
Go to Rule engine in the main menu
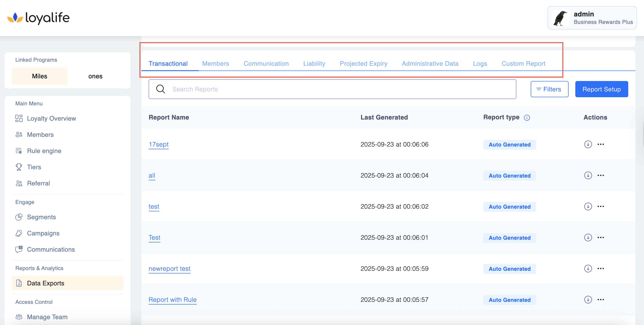coord(44,151)
